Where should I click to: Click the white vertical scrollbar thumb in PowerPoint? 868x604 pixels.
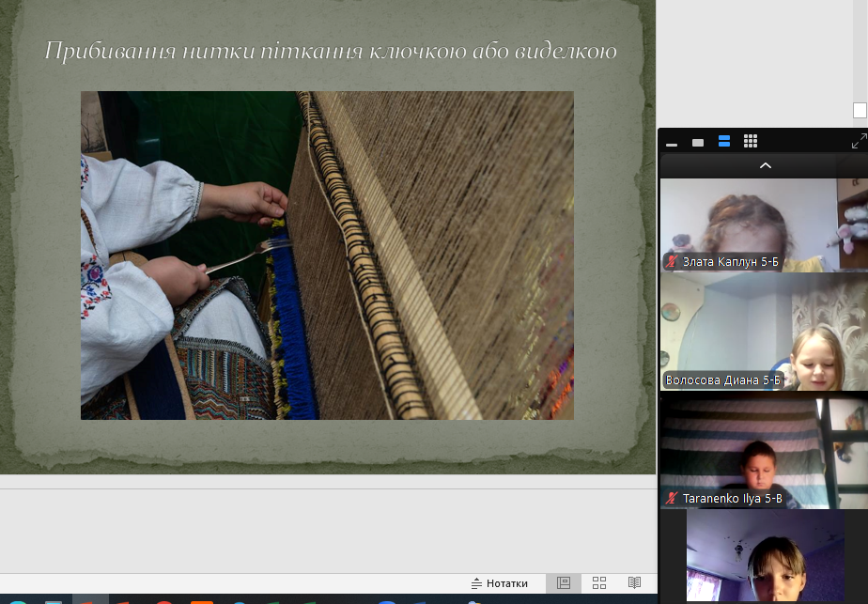coord(860,110)
